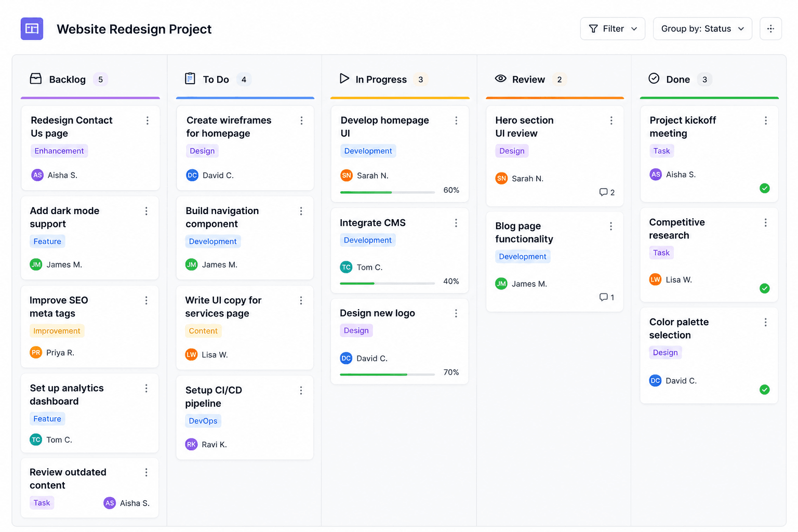This screenshot has width=798, height=532.
Task: Open the Group by: Status dropdown
Action: 702,29
